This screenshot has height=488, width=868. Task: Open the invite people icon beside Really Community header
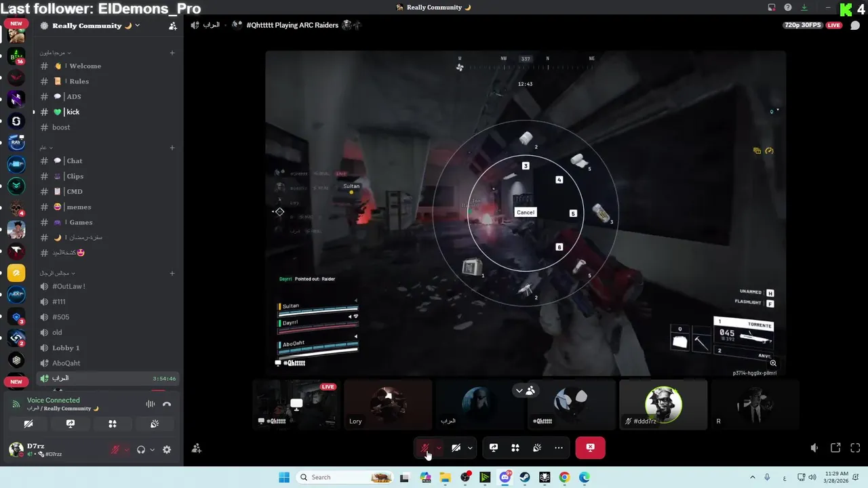173,26
